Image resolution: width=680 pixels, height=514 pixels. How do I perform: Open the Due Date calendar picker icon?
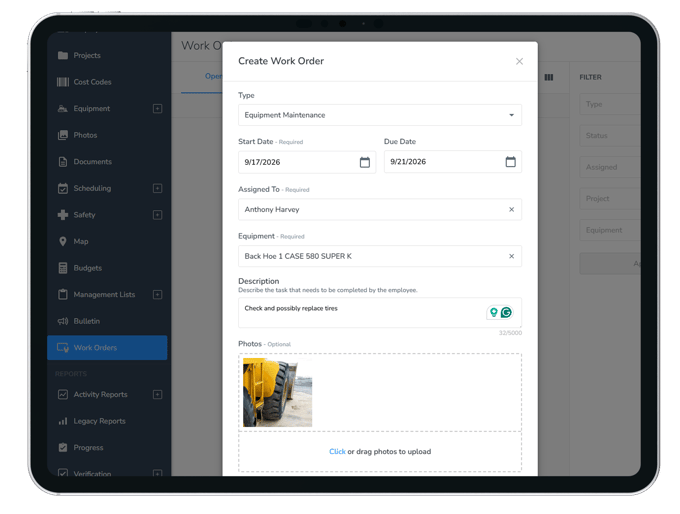click(x=510, y=162)
